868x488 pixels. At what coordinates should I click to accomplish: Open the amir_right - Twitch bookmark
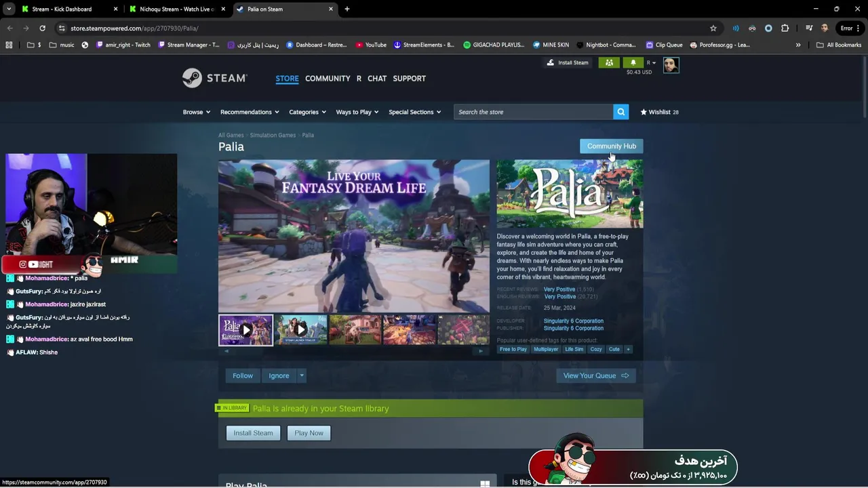tap(123, 45)
